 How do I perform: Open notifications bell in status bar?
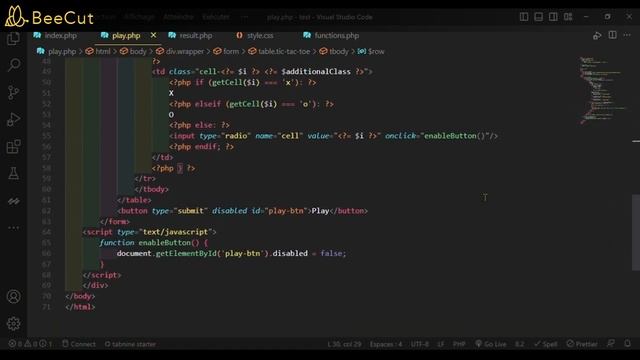click(628, 344)
